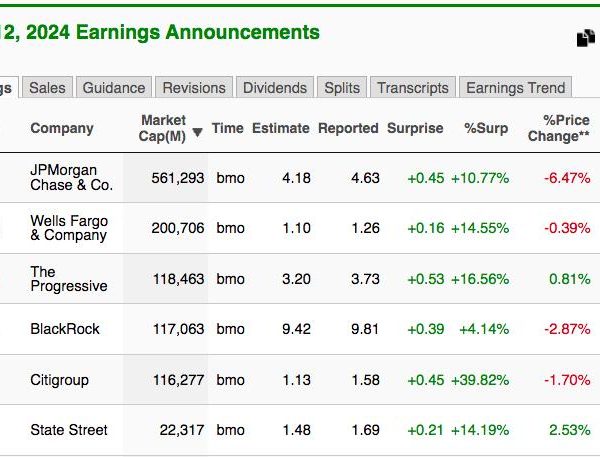Image resolution: width=600 pixels, height=457 pixels.
Task: Click Wells Fargo & Company name
Action: tap(69, 228)
